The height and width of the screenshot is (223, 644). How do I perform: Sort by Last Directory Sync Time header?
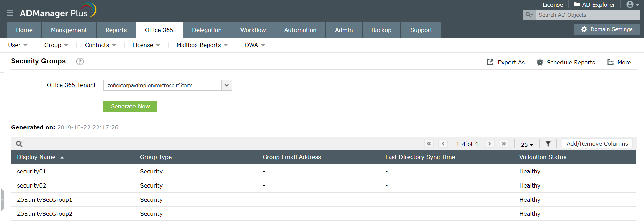point(420,157)
